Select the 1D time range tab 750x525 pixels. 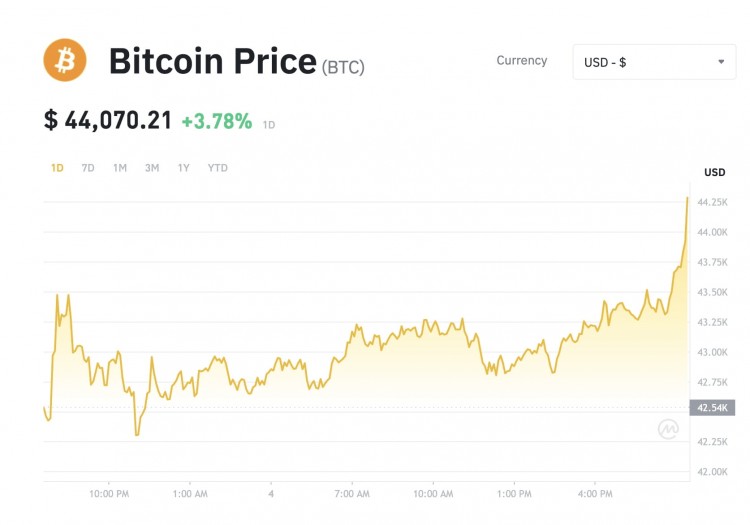click(57, 168)
